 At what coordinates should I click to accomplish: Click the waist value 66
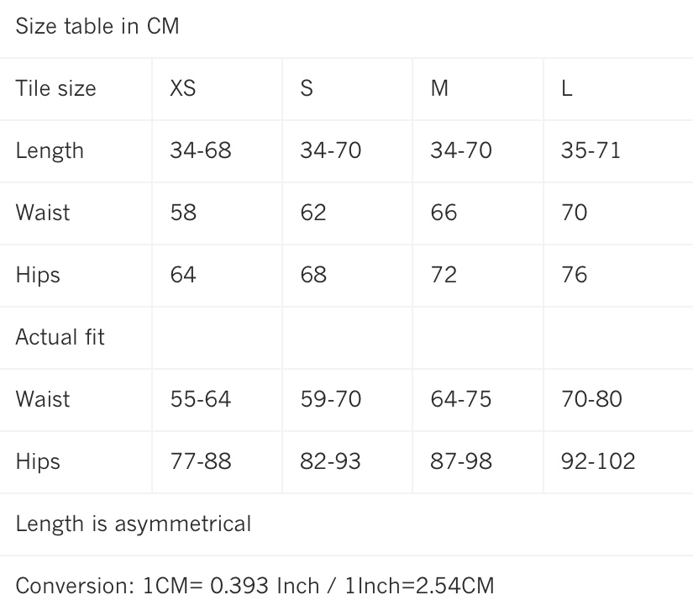point(444,213)
